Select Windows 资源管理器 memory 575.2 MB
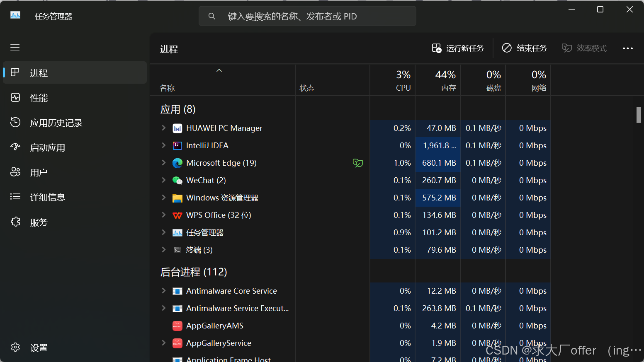644x362 pixels. point(439,198)
